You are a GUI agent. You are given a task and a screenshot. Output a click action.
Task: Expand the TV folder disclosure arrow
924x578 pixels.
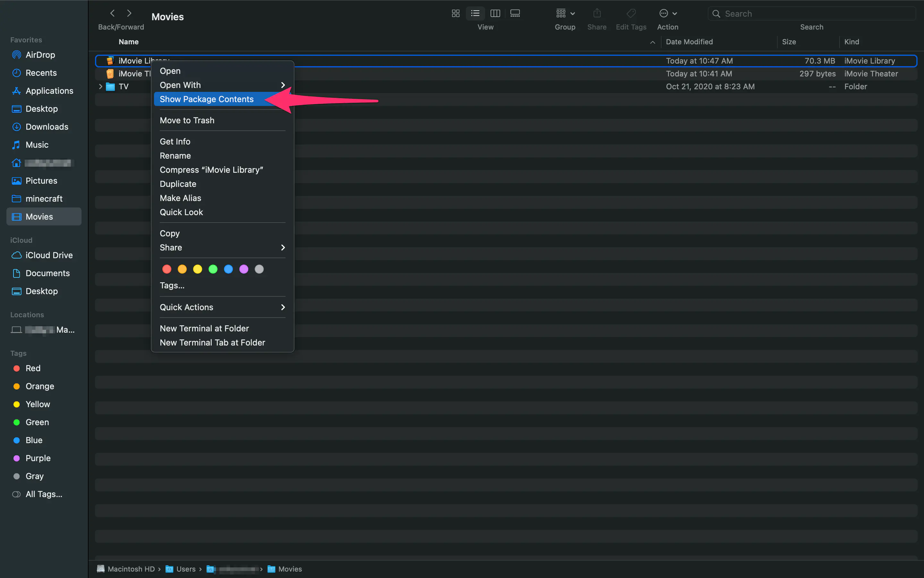point(100,87)
